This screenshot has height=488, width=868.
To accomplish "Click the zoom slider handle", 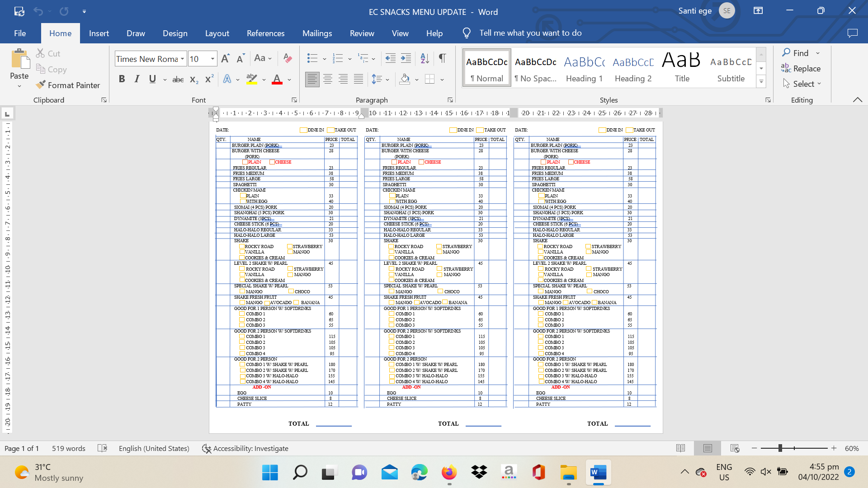I will (x=780, y=448).
